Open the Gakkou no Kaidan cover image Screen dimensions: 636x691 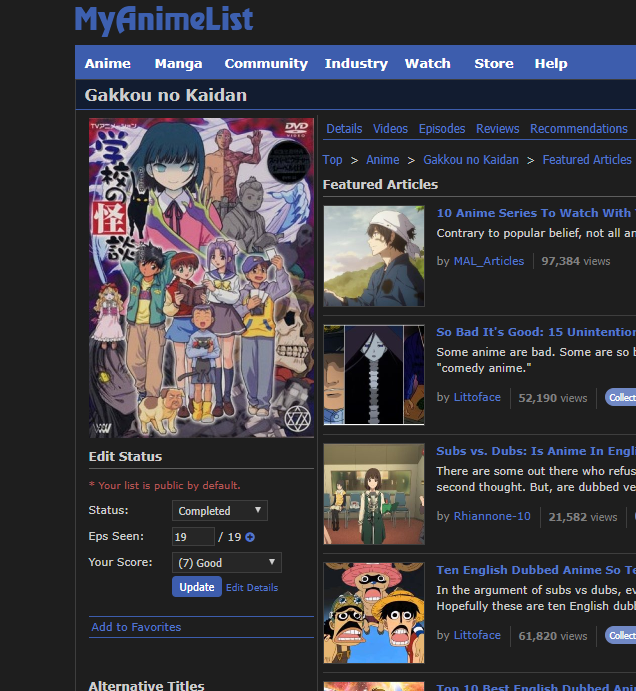click(x=201, y=277)
